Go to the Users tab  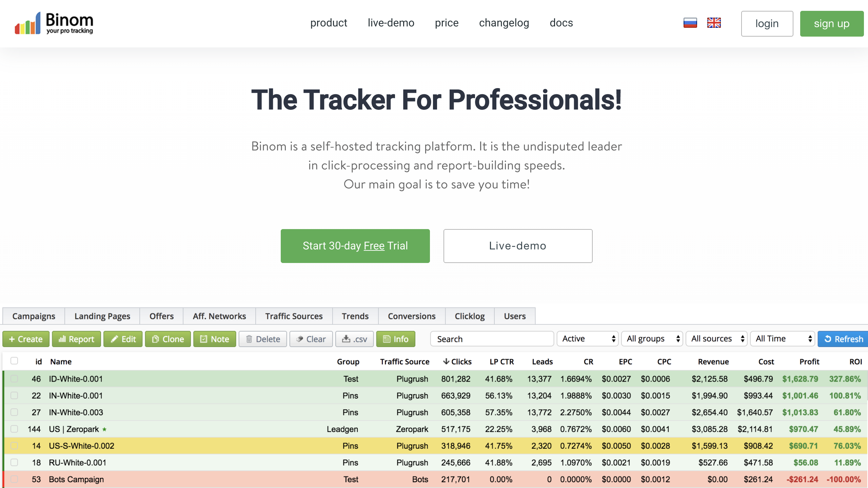coord(515,316)
